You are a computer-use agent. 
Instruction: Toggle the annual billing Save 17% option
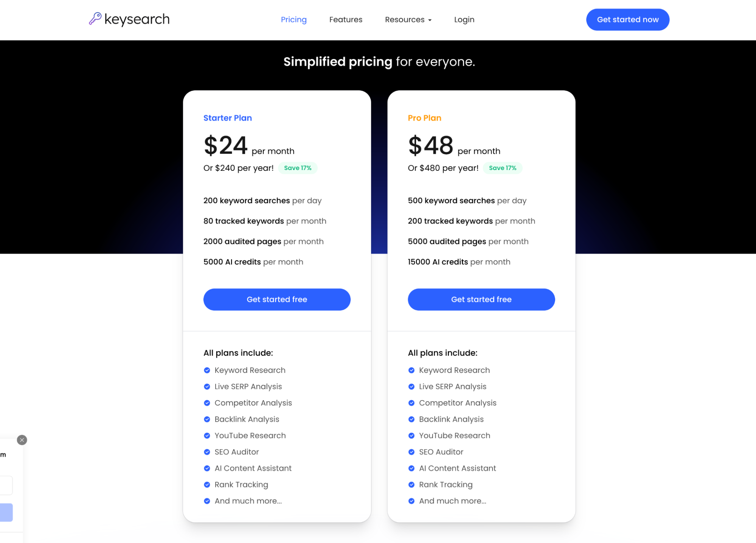pos(297,168)
